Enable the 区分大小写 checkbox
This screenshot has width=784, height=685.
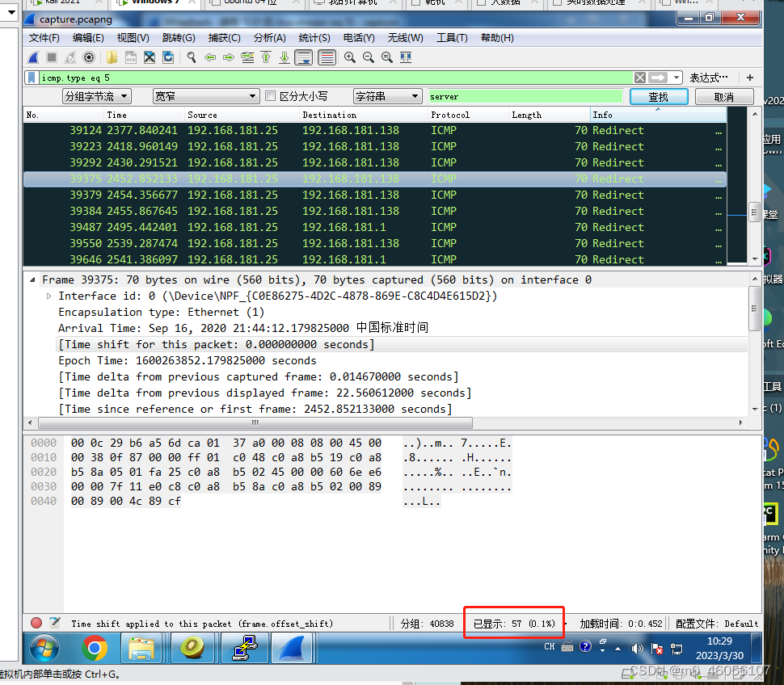272,95
